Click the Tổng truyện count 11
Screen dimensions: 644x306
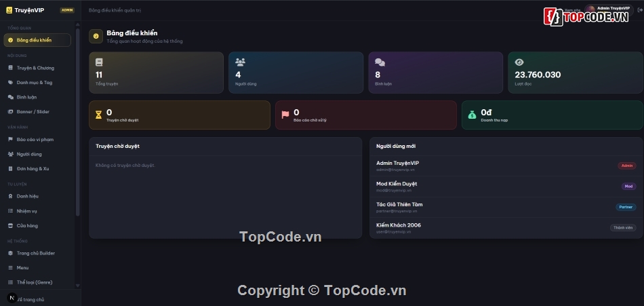click(99, 75)
